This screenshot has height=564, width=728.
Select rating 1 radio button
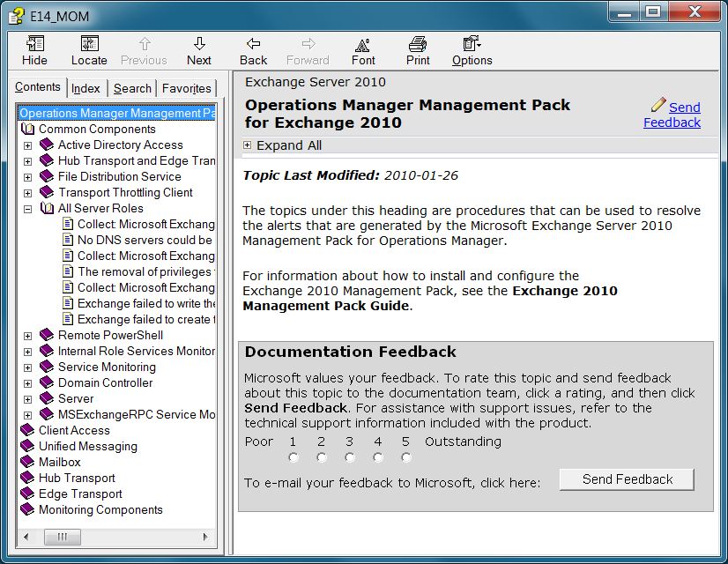click(x=293, y=457)
